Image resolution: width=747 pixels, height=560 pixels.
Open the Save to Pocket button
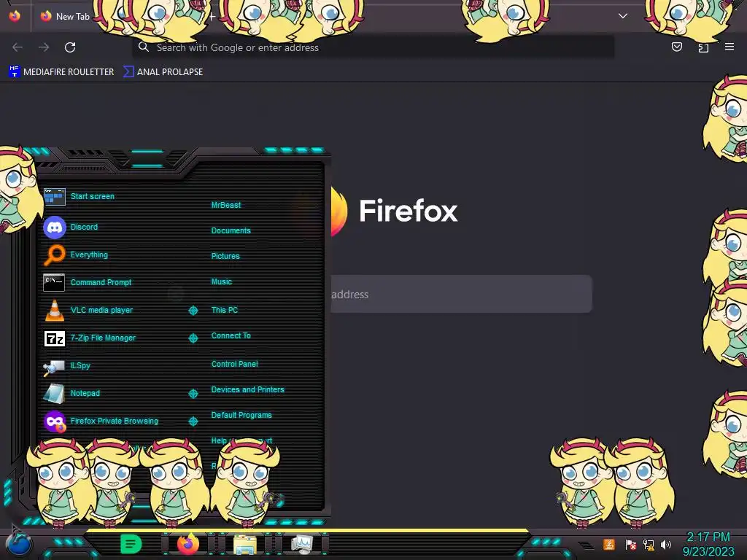676,47
